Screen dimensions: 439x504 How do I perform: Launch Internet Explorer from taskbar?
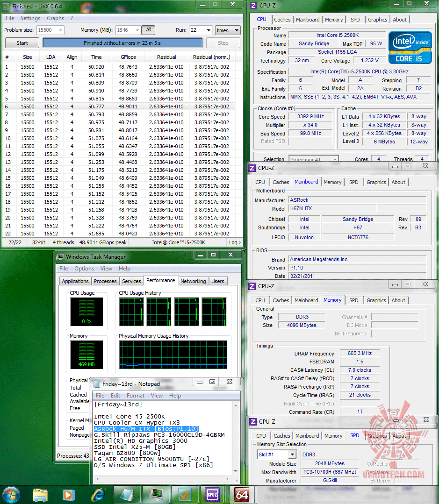click(x=98, y=495)
